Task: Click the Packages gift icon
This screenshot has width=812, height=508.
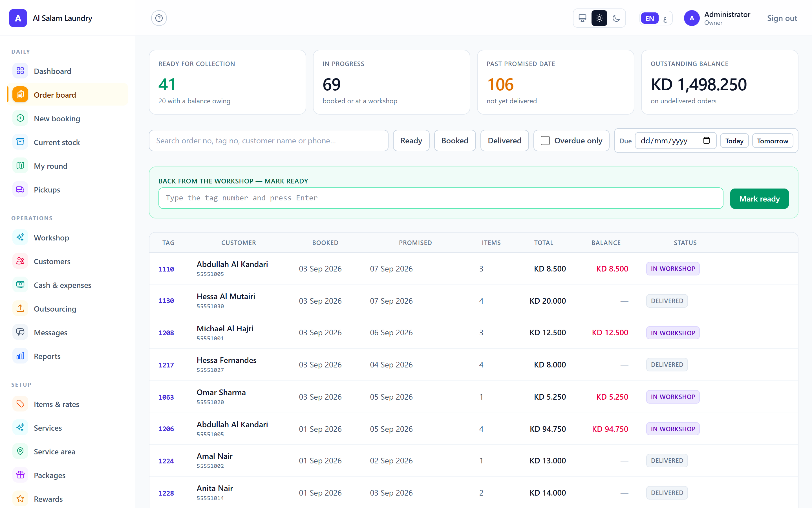Action: tap(20, 475)
